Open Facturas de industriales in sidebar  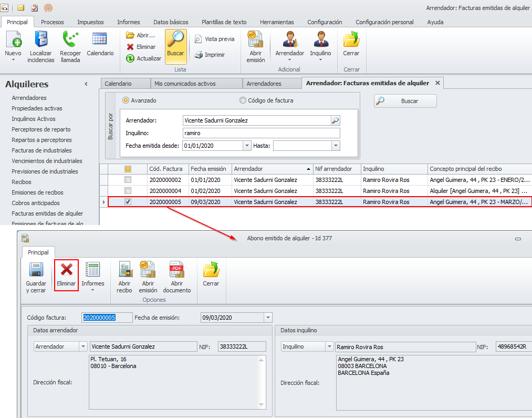point(41,150)
